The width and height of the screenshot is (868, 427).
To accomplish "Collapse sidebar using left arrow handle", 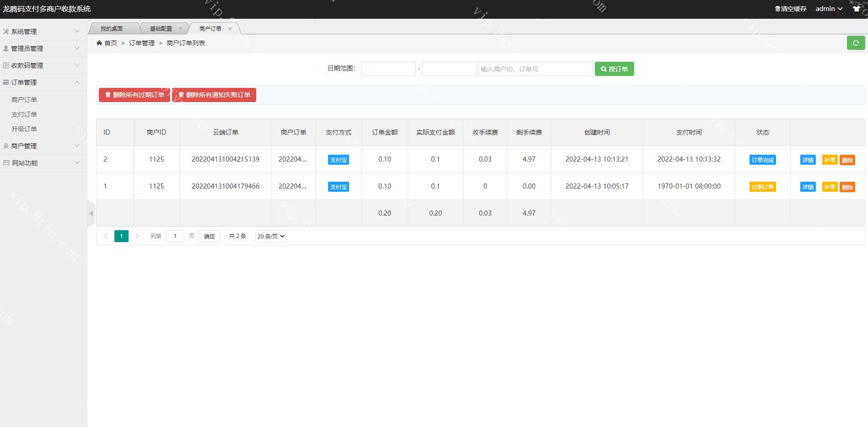I will tap(91, 213).
